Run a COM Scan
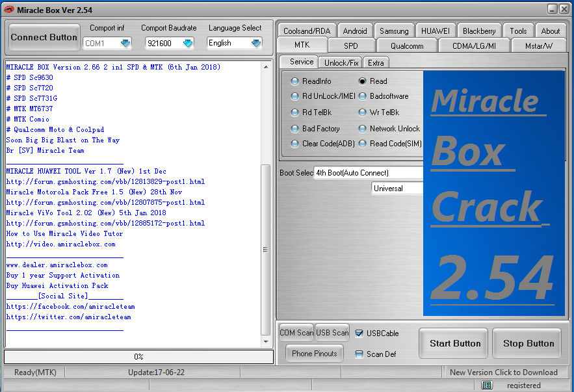Image resolution: width=574 pixels, height=392 pixels. [296, 332]
